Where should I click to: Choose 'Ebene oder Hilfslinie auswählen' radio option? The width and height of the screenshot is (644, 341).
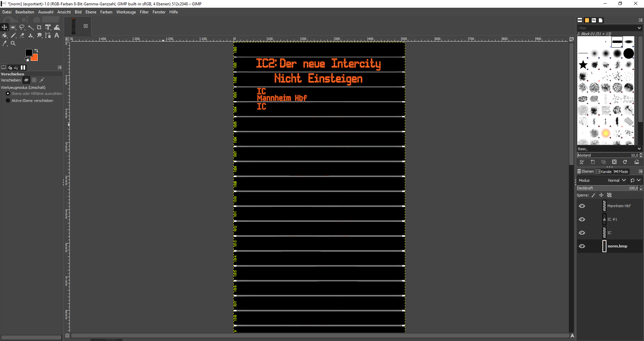tap(8, 94)
